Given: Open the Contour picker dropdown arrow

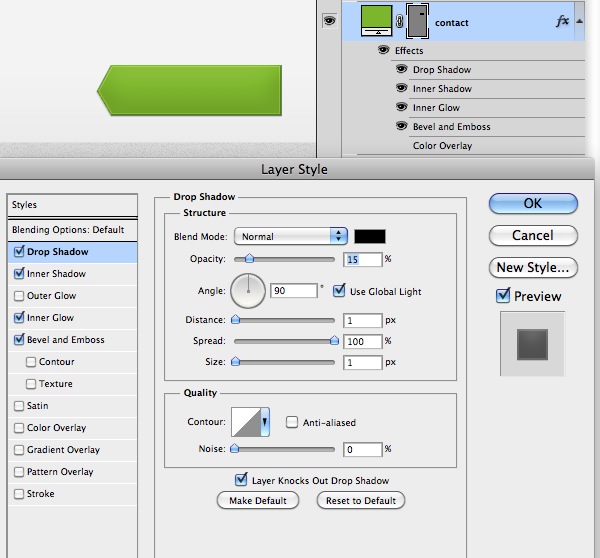Looking at the screenshot, I should 265,422.
